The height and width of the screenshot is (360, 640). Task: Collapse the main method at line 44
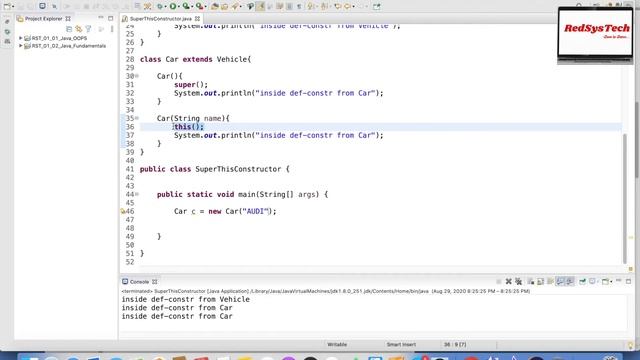pyautogui.click(x=137, y=194)
